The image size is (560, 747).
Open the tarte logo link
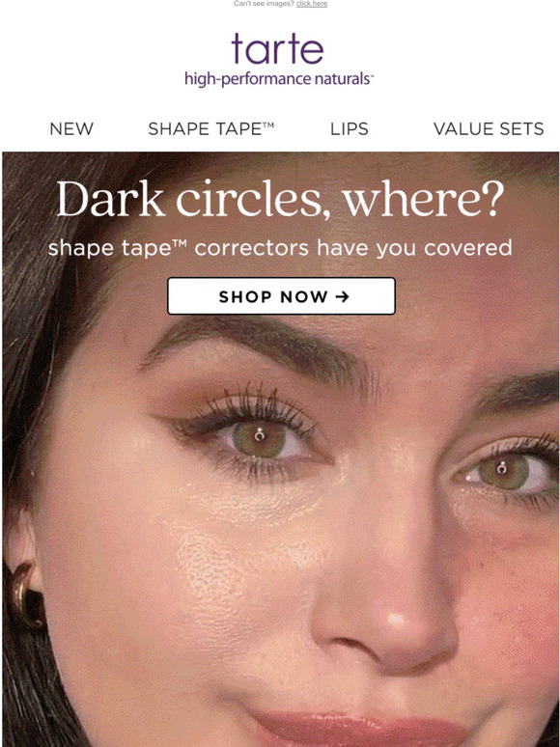[x=277, y=48]
